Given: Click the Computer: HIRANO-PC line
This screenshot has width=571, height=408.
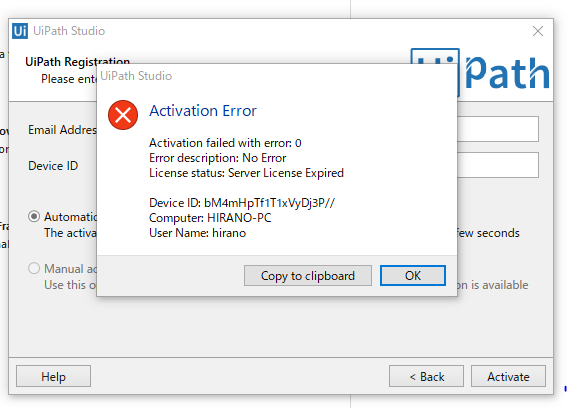Looking at the screenshot, I should point(210,218).
